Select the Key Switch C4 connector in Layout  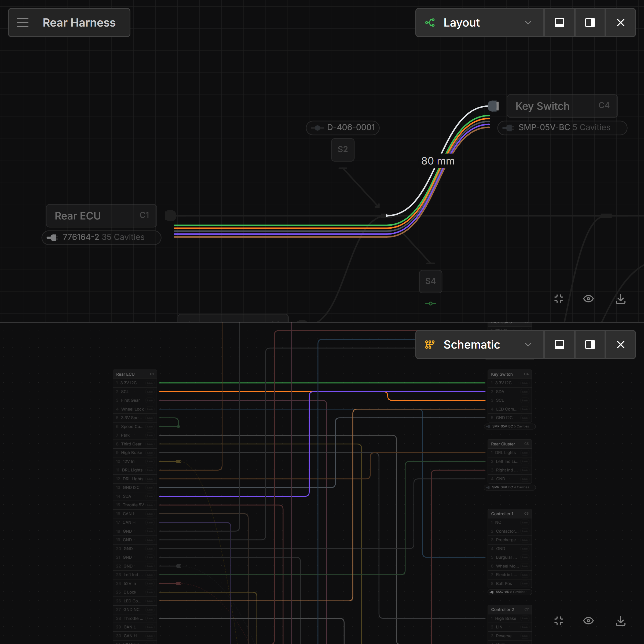pos(562,106)
